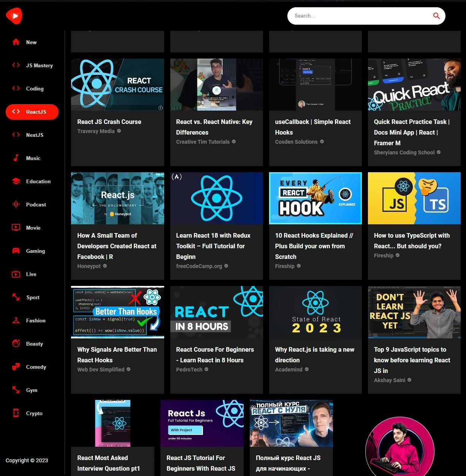Open 10 React Hooks Explained title
466x476 pixels.
(x=314, y=246)
